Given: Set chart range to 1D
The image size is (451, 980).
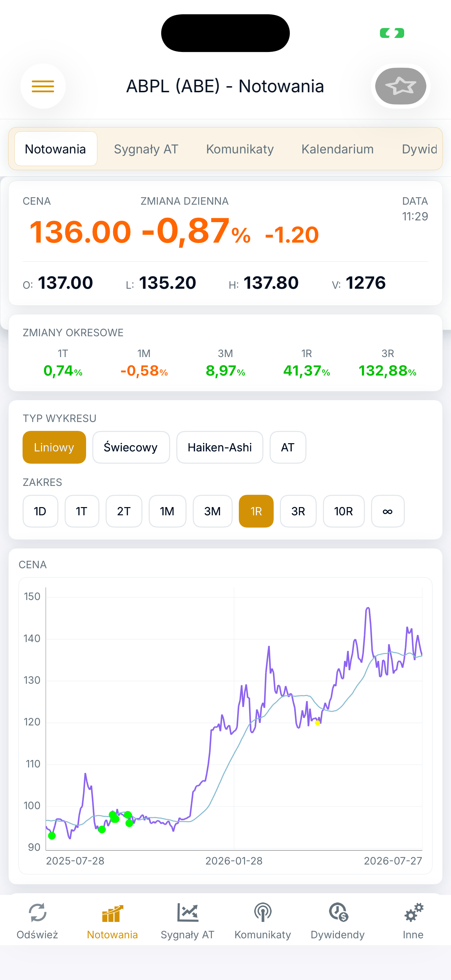Looking at the screenshot, I should click(40, 511).
